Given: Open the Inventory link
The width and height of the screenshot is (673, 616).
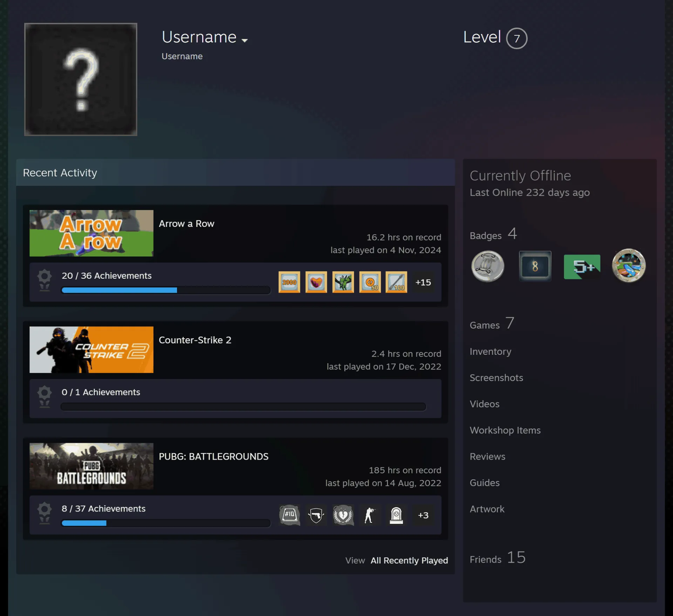Looking at the screenshot, I should pos(490,351).
